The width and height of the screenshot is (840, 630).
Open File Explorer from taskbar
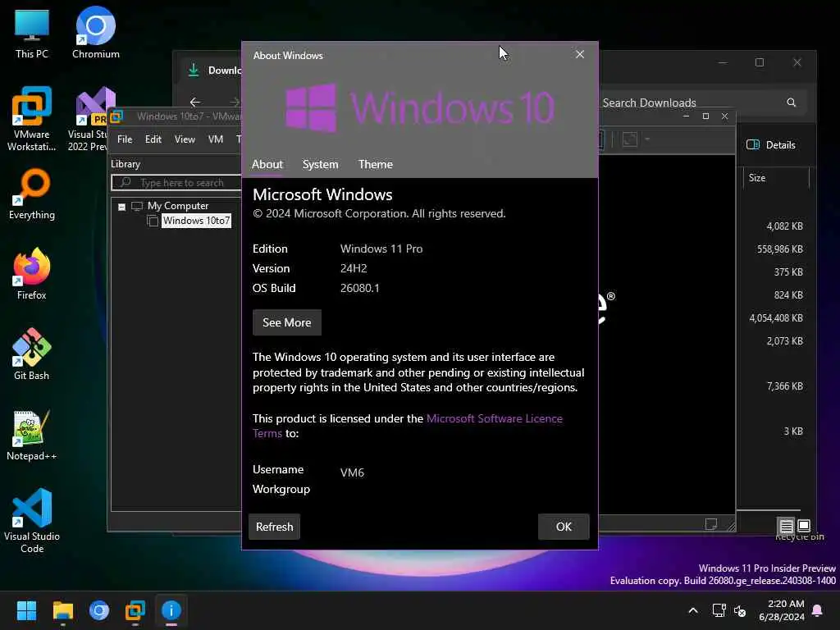(62, 610)
